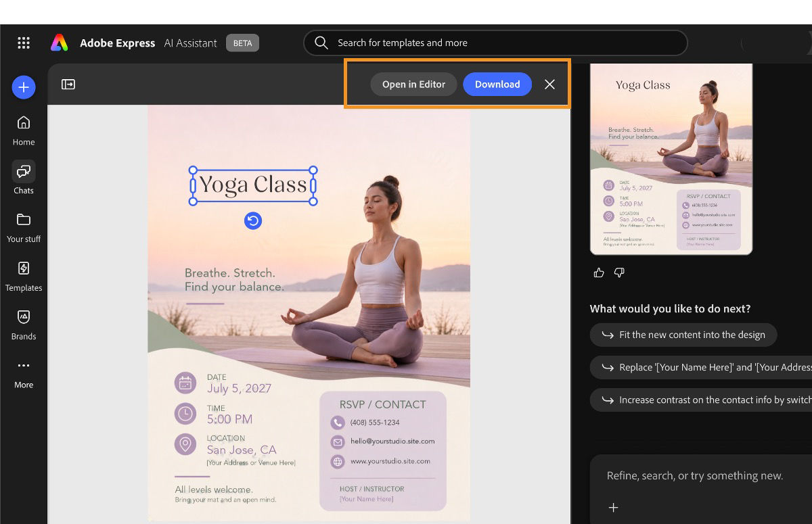Open Chats in sidebar

pyautogui.click(x=24, y=178)
